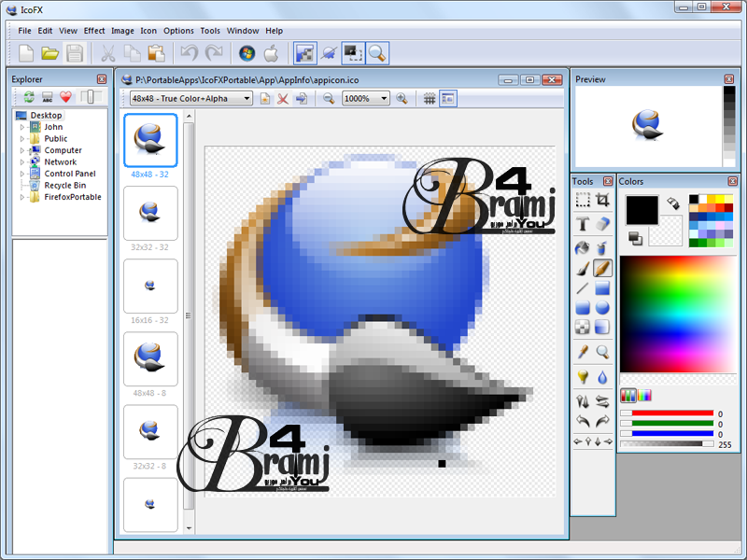Select the Crop tool
747x560 pixels.
click(602, 200)
